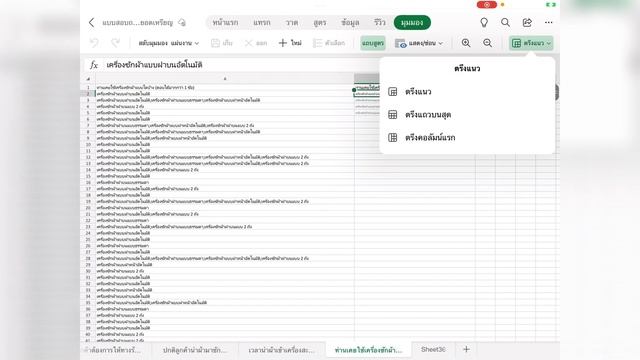
Task: Select the row 1 header
Action: coord(88,87)
